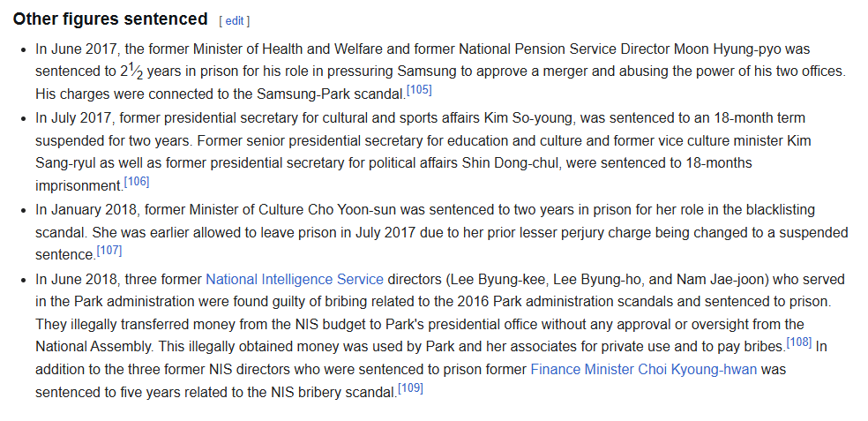Jump to footnote 107

pos(109,251)
